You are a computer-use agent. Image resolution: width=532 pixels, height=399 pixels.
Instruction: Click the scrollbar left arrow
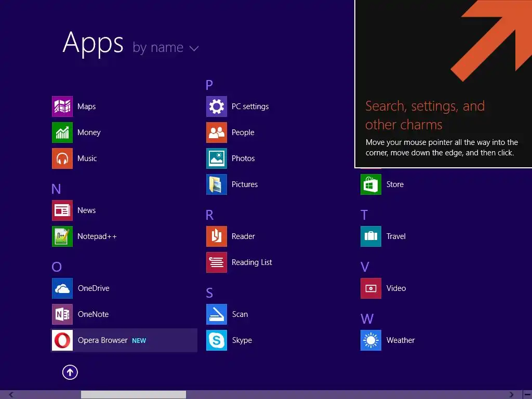(11, 395)
